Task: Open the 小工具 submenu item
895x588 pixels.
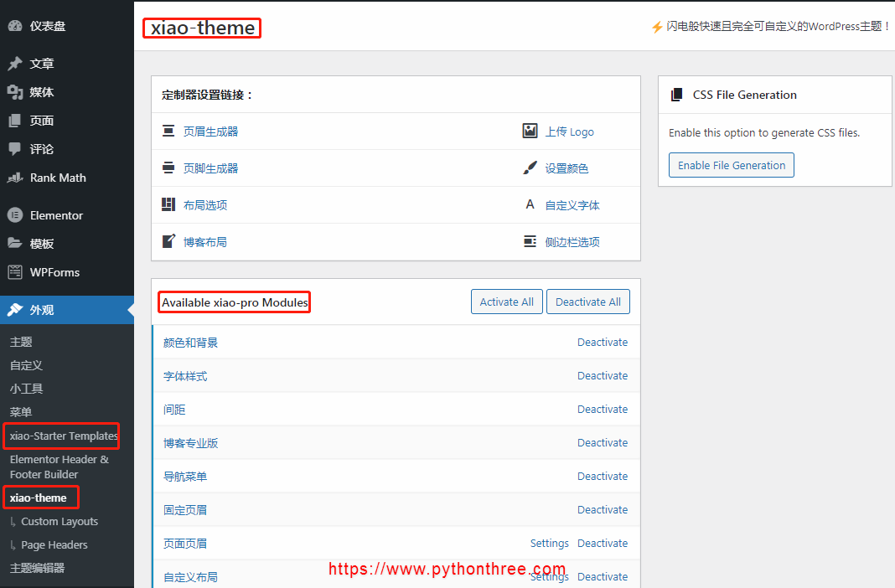Action: [26, 389]
